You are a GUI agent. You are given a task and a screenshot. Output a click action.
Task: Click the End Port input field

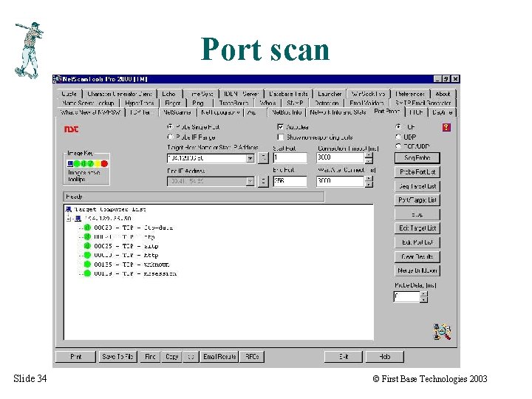pyautogui.click(x=290, y=181)
